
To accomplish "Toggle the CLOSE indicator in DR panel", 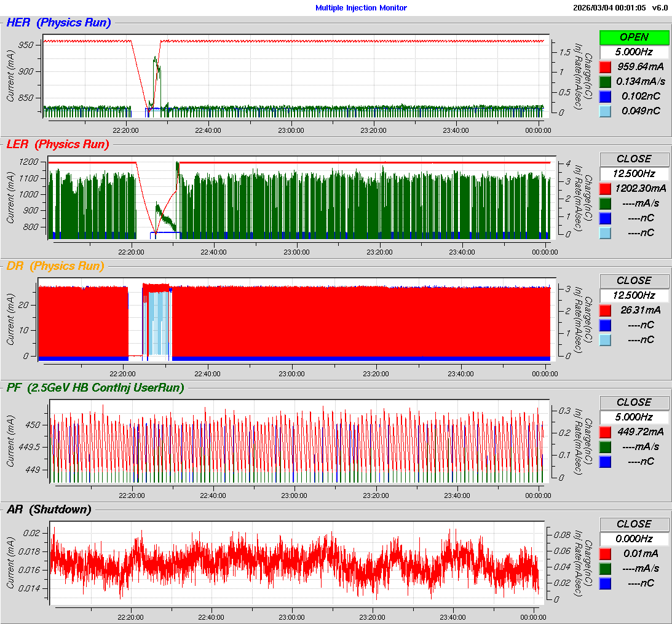I will coord(633,281).
